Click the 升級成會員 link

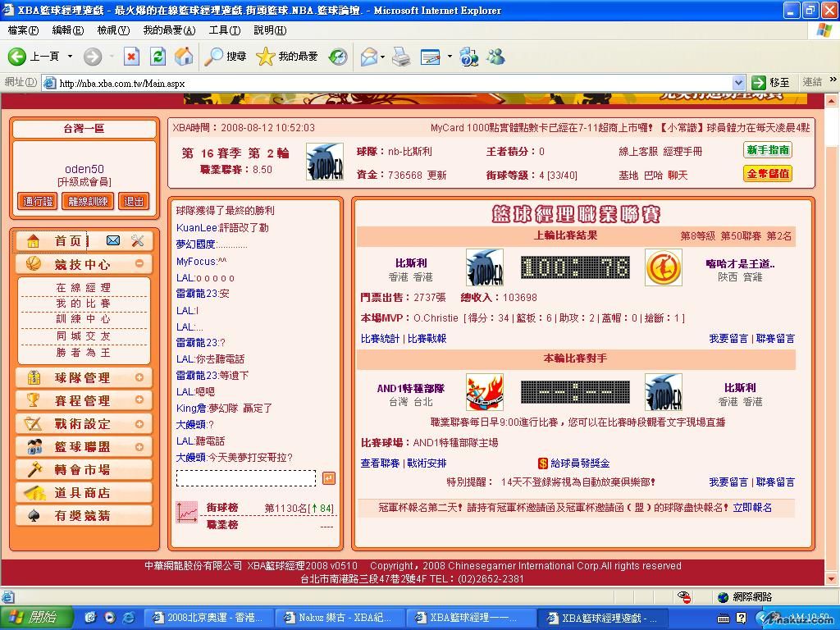(x=84, y=182)
